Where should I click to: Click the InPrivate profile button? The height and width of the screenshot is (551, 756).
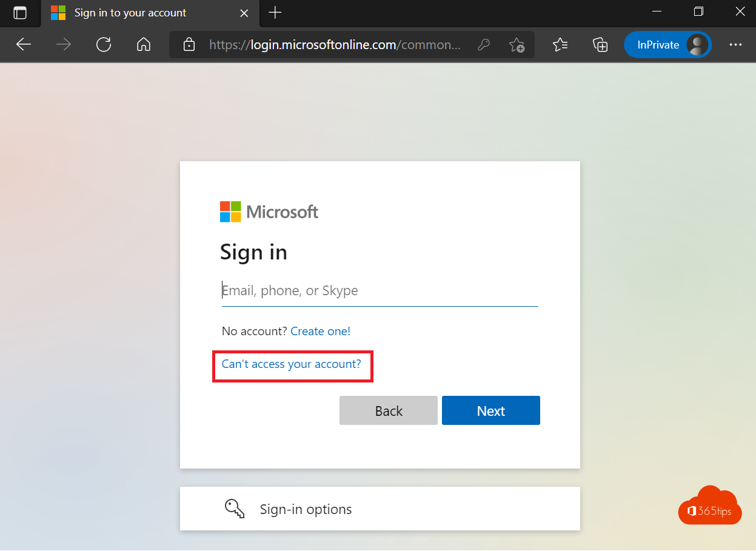coord(667,44)
